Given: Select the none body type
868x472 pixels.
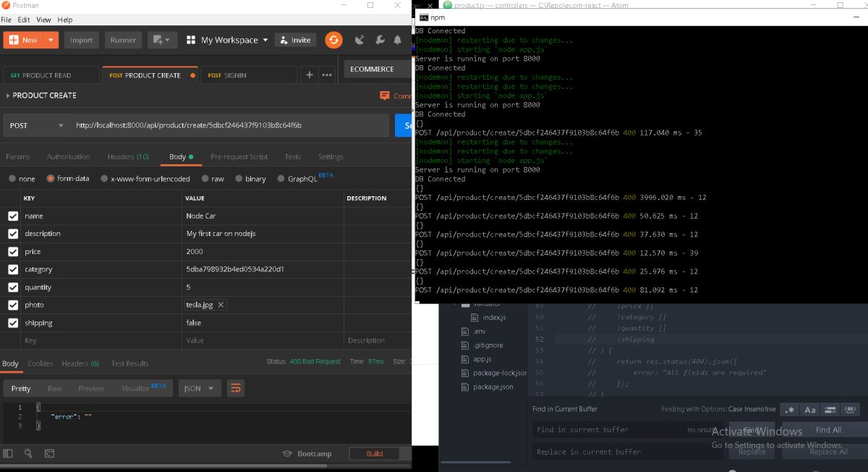Looking at the screenshot, I should 12,179.
